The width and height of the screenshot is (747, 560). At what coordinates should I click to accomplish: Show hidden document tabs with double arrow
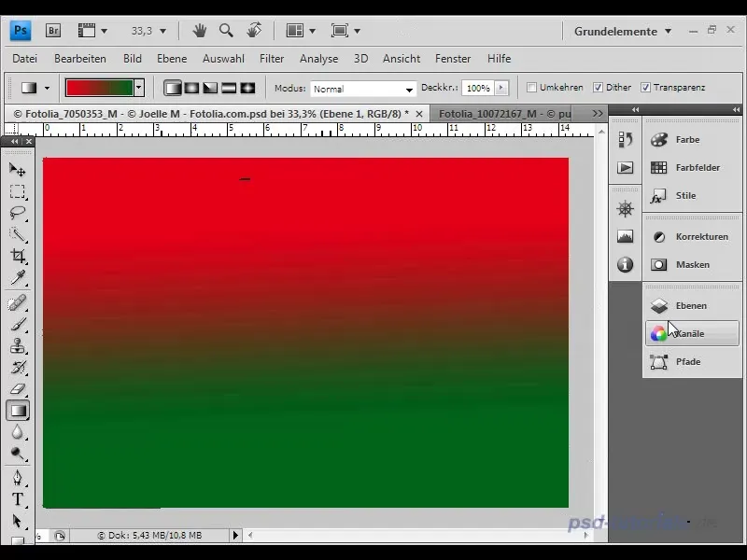(598, 114)
